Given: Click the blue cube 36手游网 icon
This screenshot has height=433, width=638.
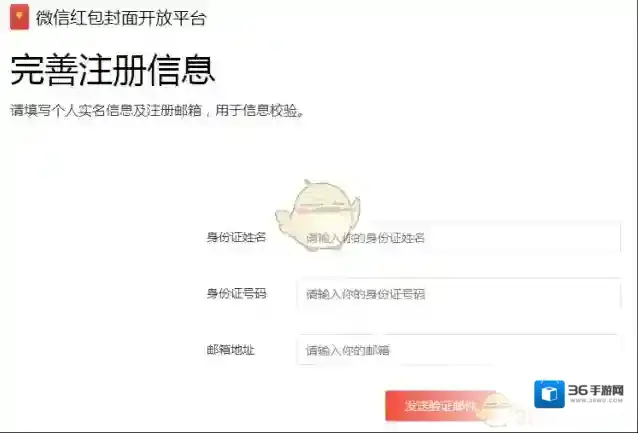Looking at the screenshot, I should (x=549, y=394).
